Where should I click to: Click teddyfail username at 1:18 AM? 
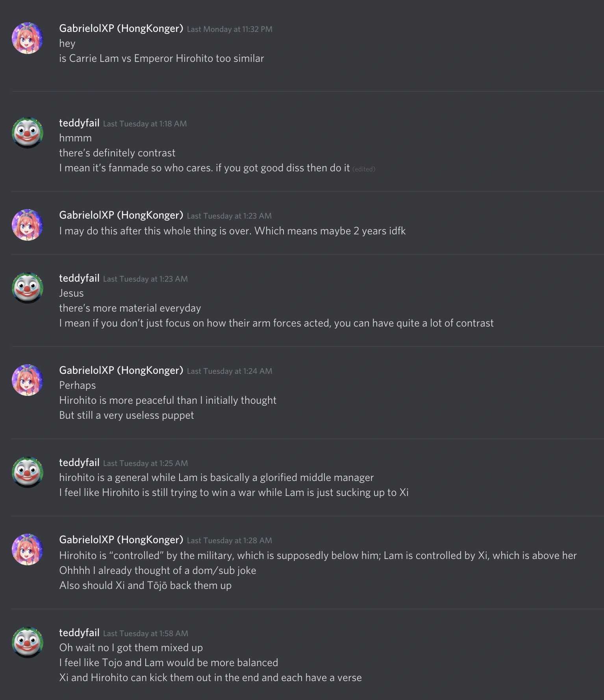click(x=79, y=123)
